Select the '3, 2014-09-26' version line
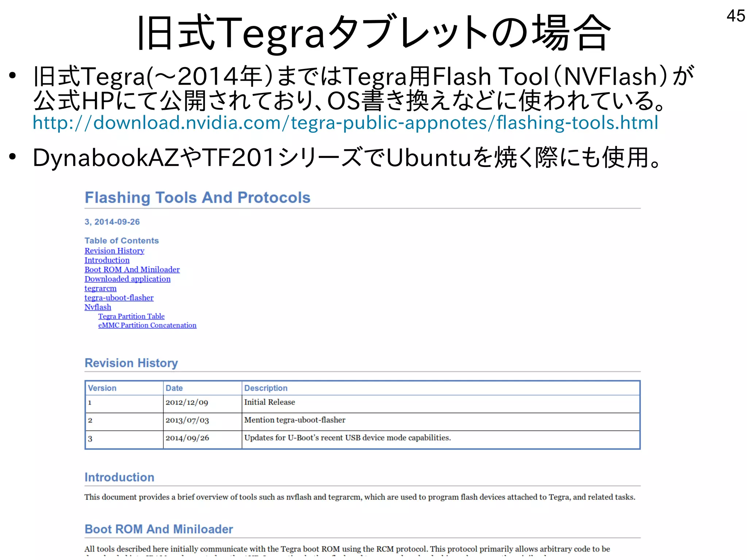 coord(112,222)
